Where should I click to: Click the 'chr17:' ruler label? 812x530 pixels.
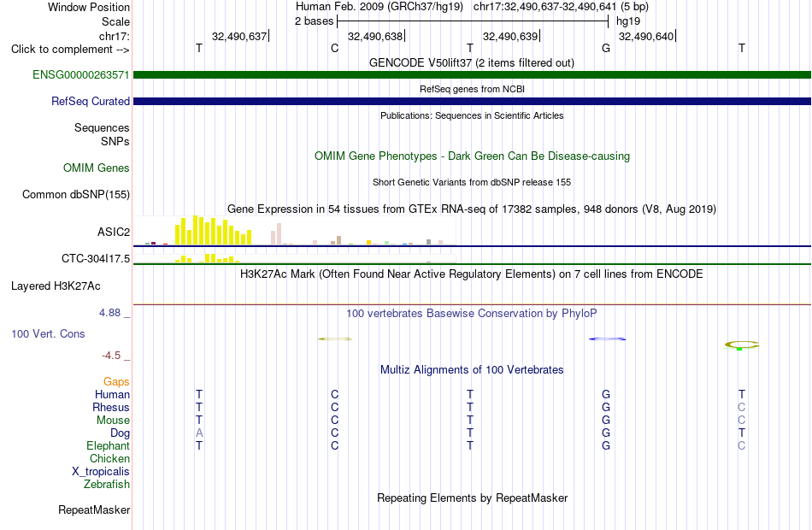coord(115,36)
